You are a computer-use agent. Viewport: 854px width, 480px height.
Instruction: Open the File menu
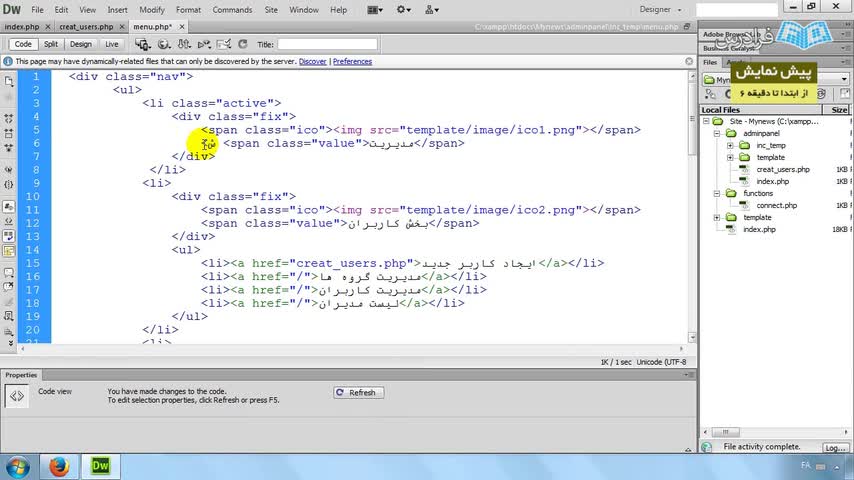click(37, 10)
